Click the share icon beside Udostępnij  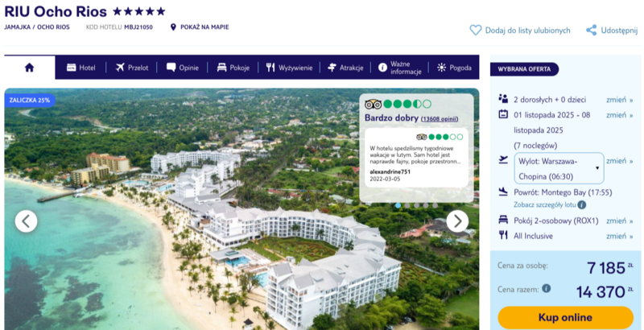[x=591, y=31]
